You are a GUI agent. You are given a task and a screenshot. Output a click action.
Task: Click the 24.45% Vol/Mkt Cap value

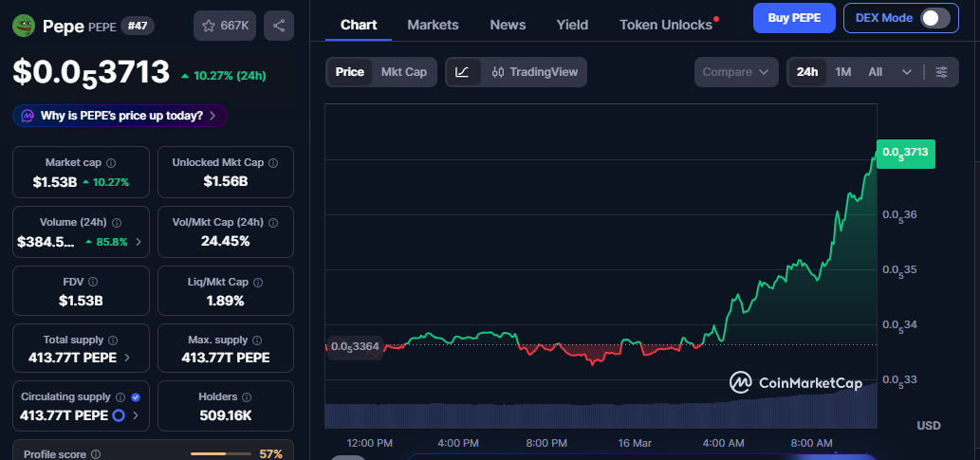(225, 241)
